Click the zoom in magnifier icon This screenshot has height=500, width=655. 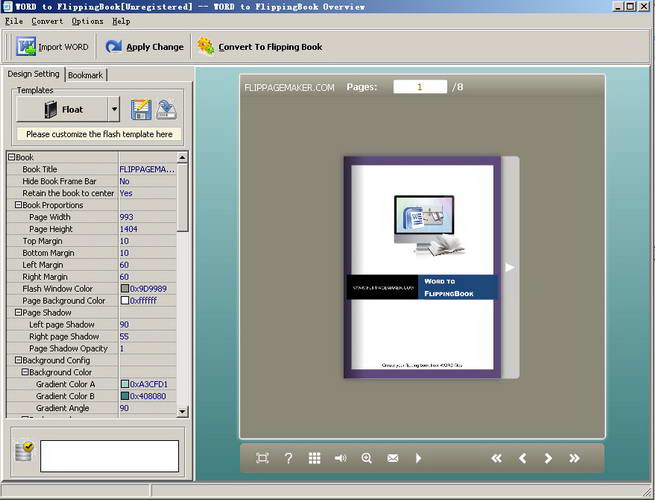tap(367, 458)
